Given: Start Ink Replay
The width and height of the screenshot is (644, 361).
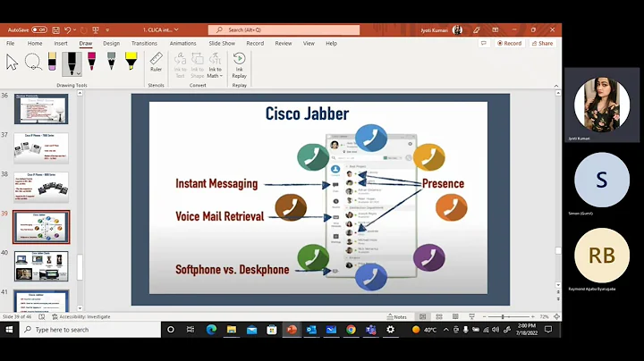Looking at the screenshot, I should [239, 65].
